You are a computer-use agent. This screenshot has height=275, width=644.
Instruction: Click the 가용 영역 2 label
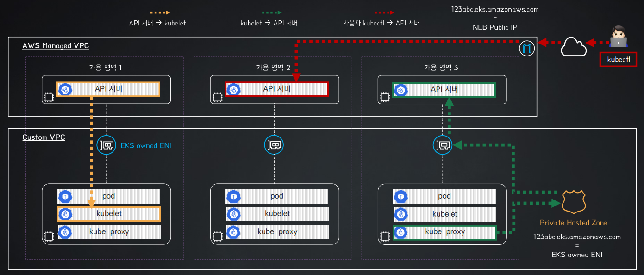(x=273, y=68)
